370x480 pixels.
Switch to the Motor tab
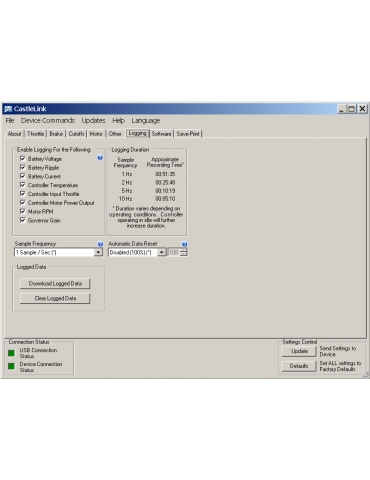pos(96,134)
